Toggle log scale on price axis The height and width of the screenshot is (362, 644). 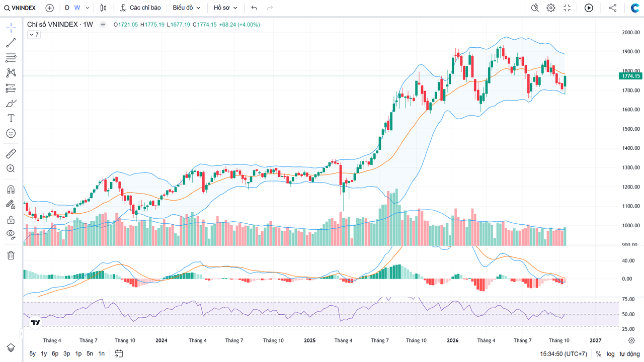pos(610,354)
